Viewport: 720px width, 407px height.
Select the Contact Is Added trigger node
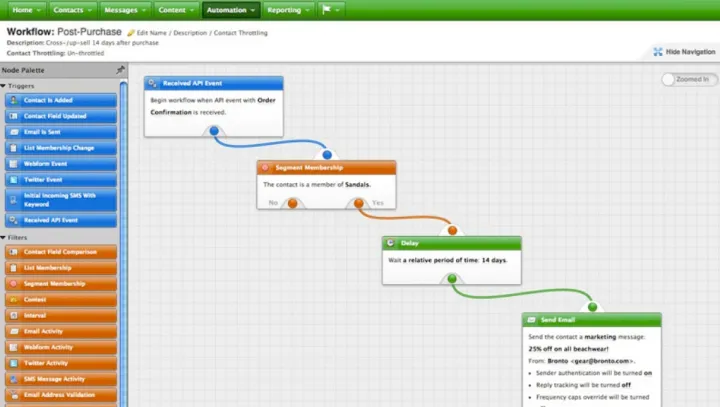(x=61, y=100)
